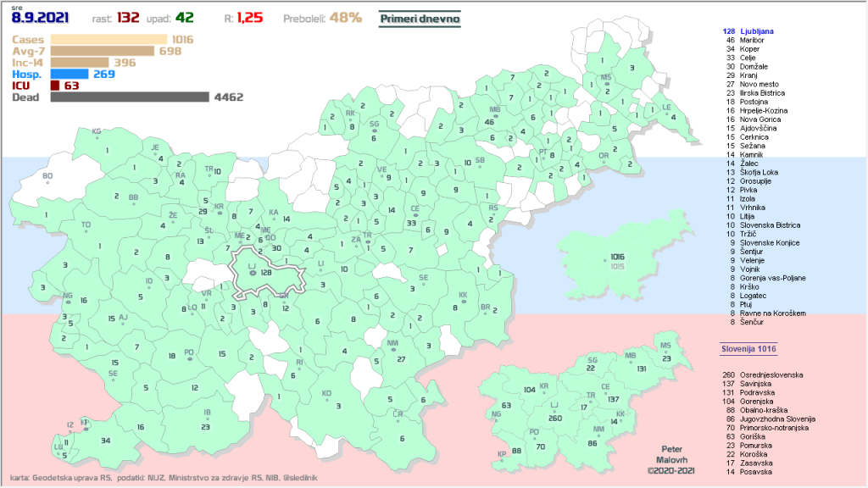Click the Primeri dnevno button

(420, 18)
